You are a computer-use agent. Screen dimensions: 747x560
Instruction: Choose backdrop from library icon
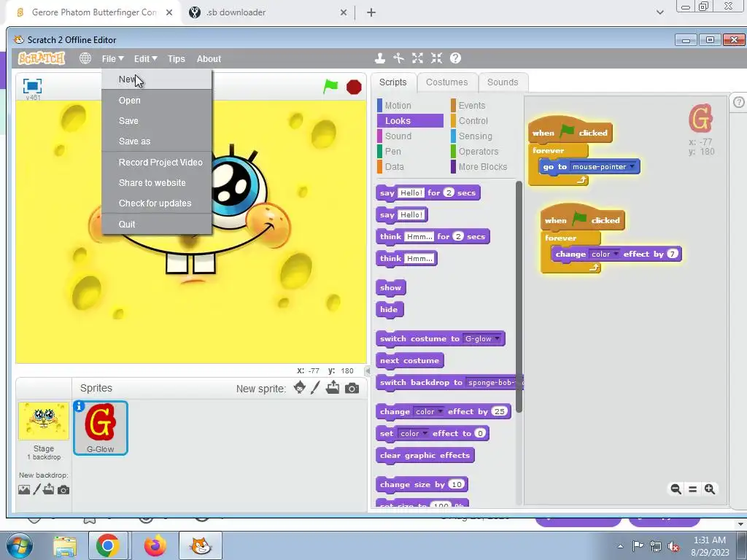tap(24, 489)
